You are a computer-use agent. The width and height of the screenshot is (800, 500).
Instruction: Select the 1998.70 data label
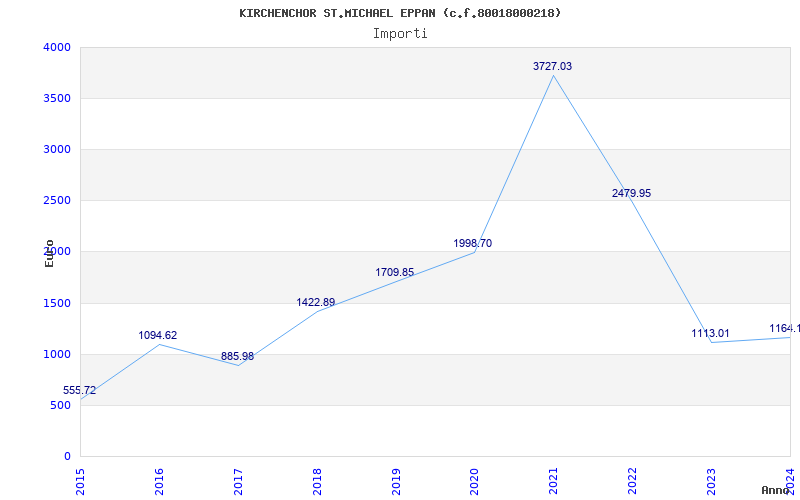(x=473, y=244)
